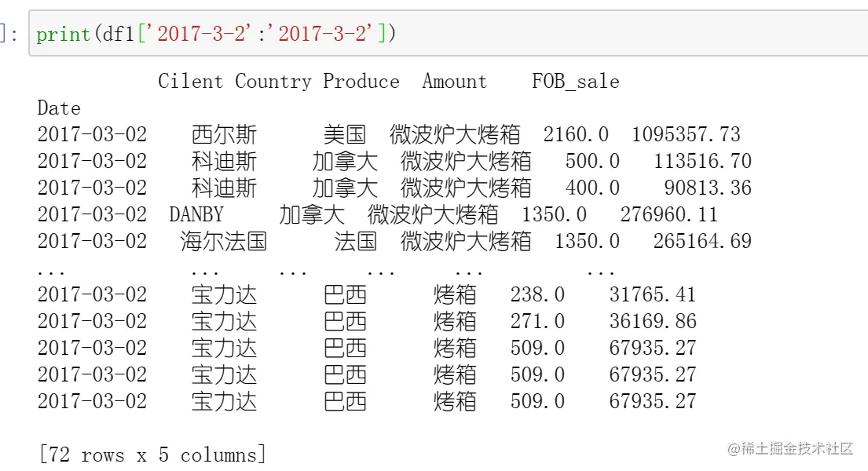Click inside the print(df1[...]) code cell
The image size is (868, 471).
coord(449,33)
